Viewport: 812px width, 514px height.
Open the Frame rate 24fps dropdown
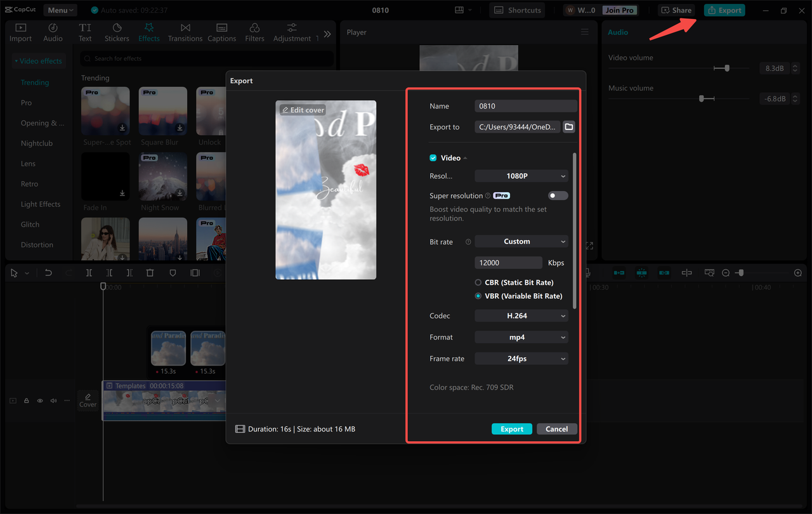click(521, 359)
